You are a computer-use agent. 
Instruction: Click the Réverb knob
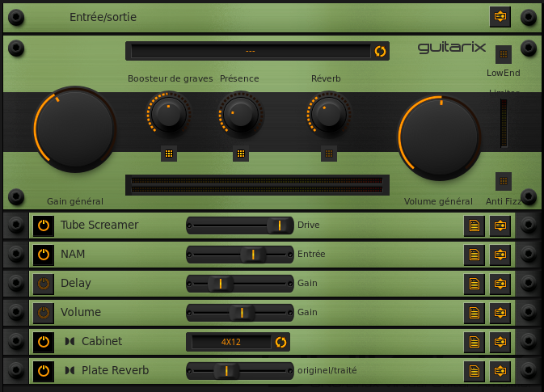[329, 113]
